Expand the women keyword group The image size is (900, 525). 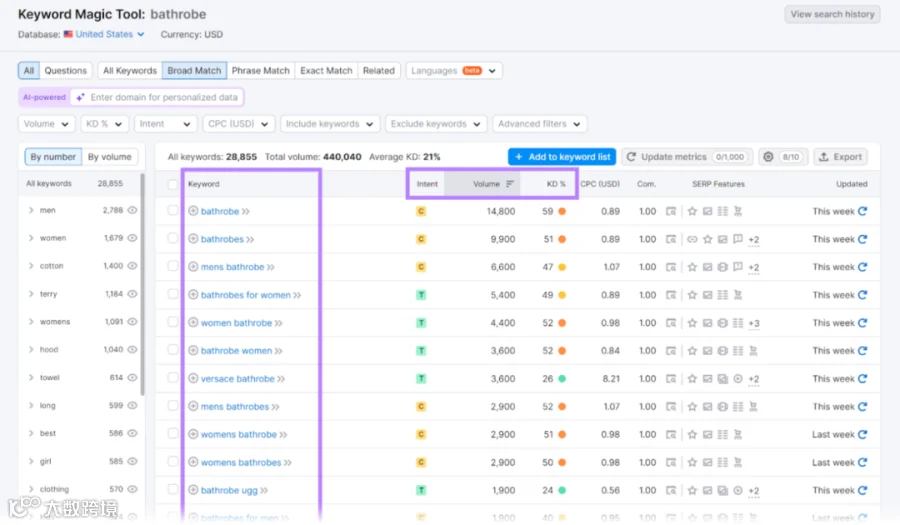(x=31, y=238)
